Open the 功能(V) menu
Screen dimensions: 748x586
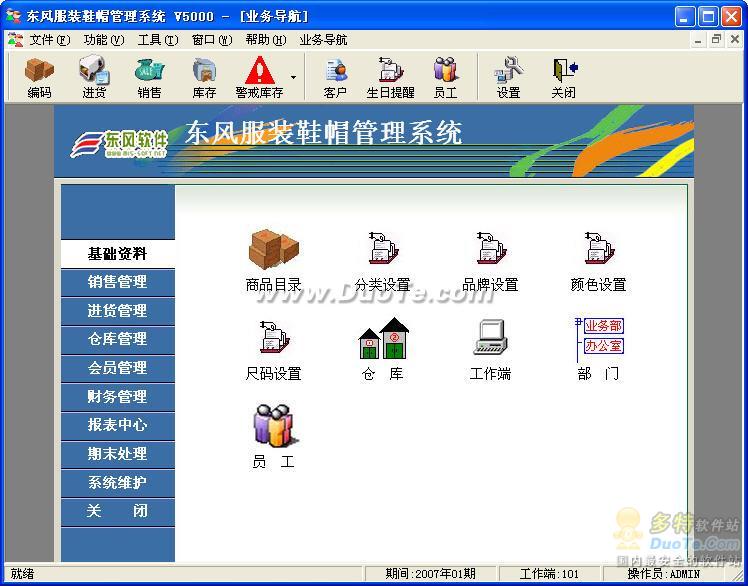tap(104, 40)
